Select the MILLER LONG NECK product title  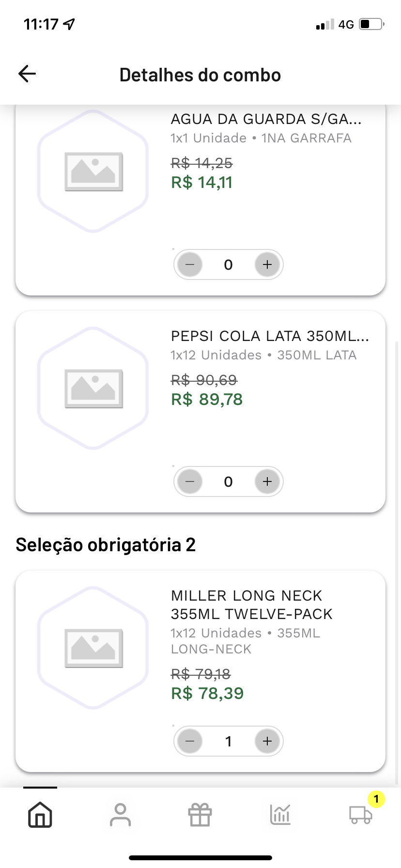tap(251, 604)
